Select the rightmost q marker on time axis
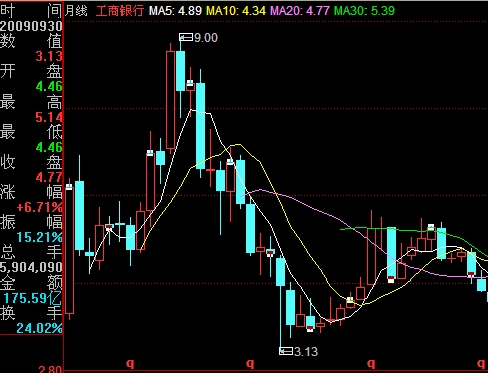The image size is (488, 373). (481, 363)
